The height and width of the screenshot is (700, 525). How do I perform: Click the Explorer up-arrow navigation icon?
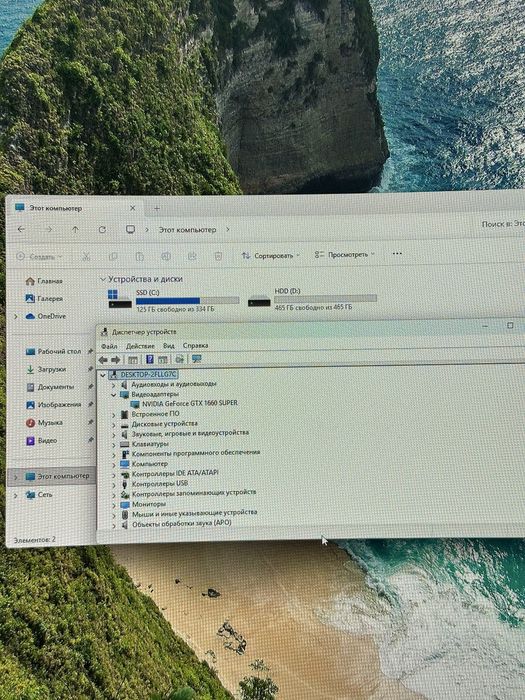[x=75, y=229]
